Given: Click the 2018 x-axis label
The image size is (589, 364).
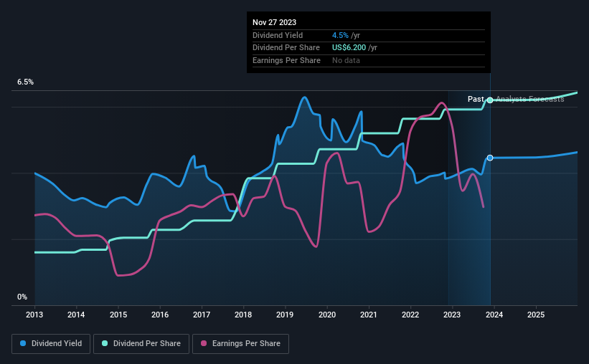Looking at the screenshot, I should pos(243,315).
